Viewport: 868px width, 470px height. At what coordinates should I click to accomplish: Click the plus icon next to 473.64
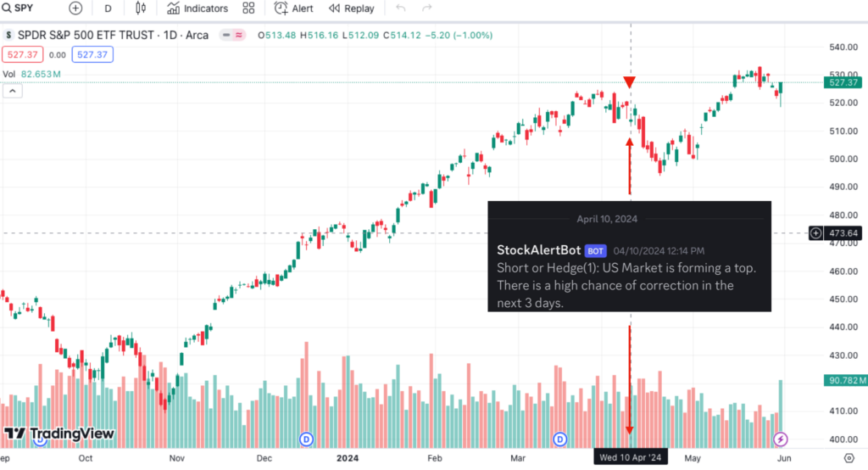815,233
